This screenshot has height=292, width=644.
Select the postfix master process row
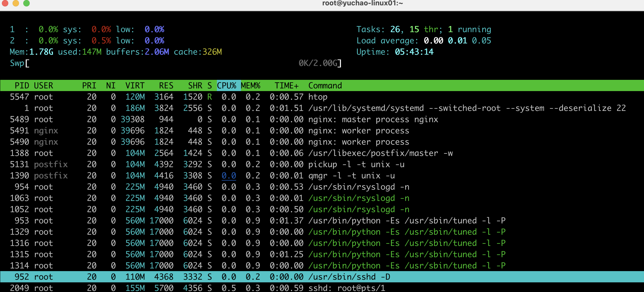pyautogui.click(x=380, y=153)
